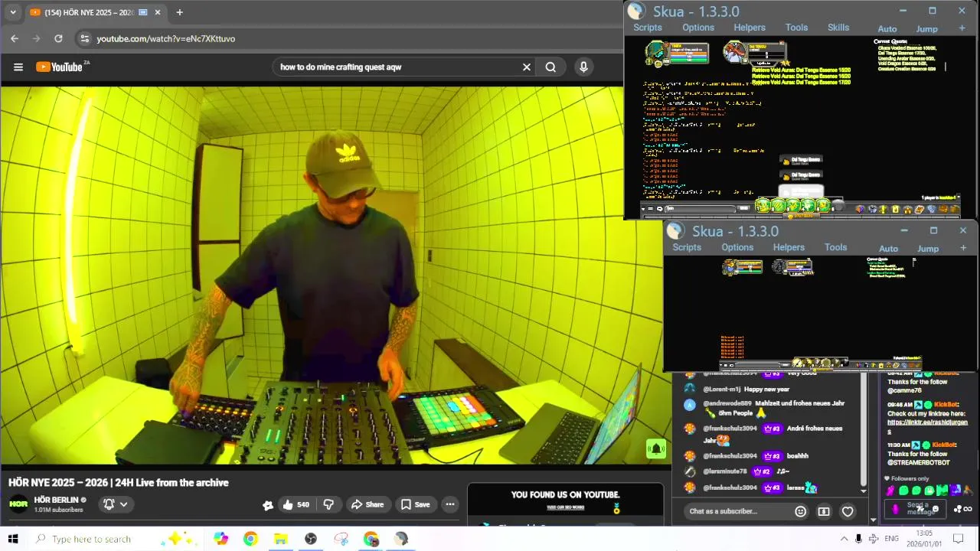Show hidden system tray icons
980x551 pixels.
844,539
